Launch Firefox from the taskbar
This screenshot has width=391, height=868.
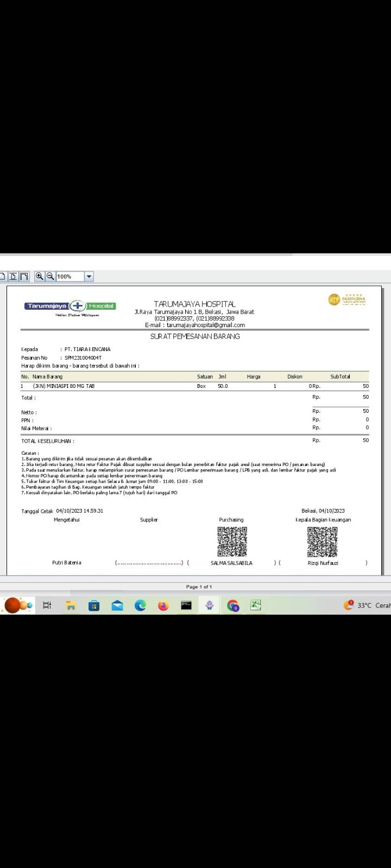click(163, 605)
